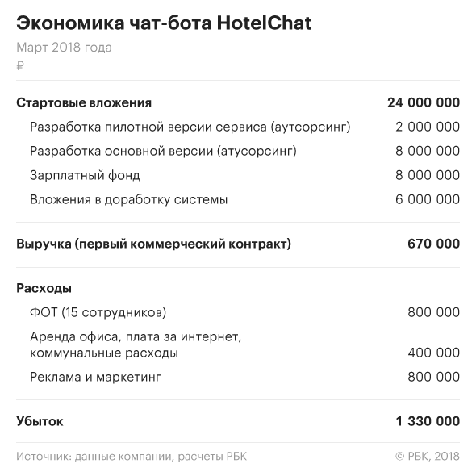Select the Реклама и маркетинг row
The image size is (476, 472).
pyautogui.click(x=238, y=377)
